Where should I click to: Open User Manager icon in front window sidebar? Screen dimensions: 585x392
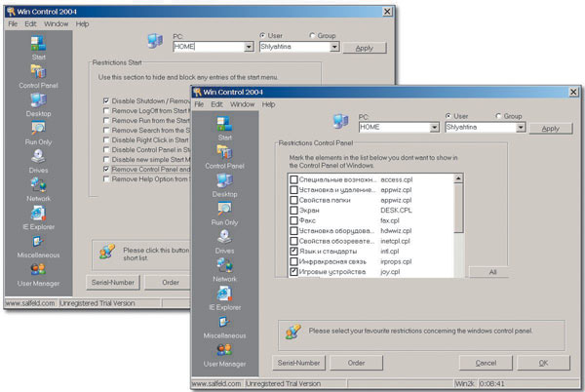[224, 350]
